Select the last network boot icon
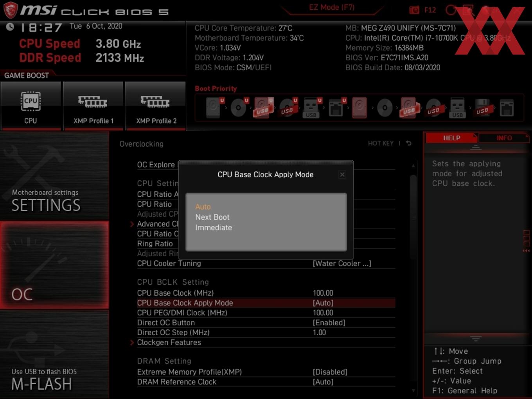532x399 pixels. pyautogui.click(x=507, y=108)
